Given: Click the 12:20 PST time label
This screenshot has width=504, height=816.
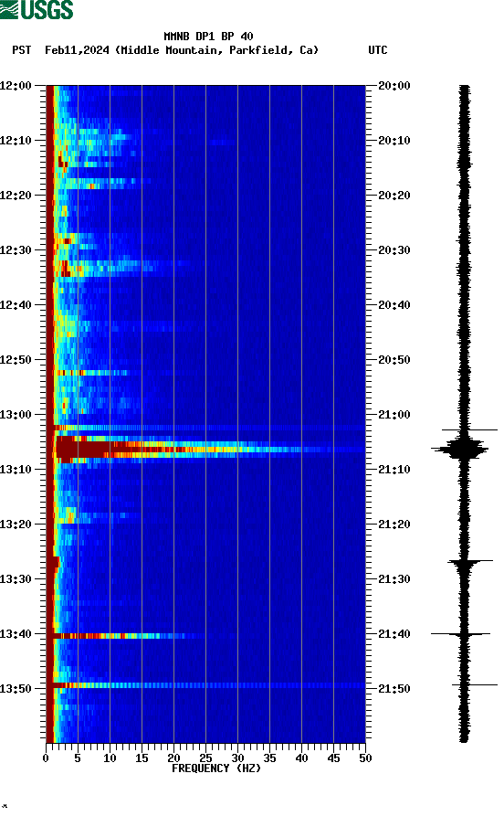Looking at the screenshot, I should (x=16, y=196).
